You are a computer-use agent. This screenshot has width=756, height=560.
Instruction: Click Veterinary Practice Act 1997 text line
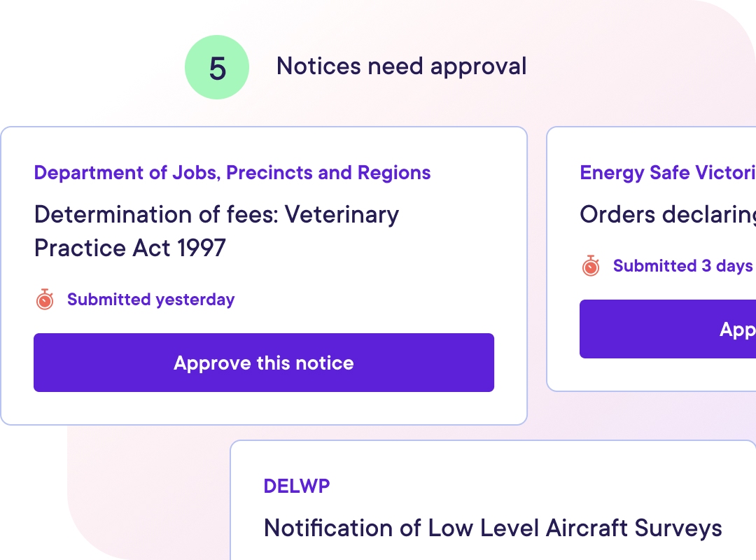pos(130,248)
